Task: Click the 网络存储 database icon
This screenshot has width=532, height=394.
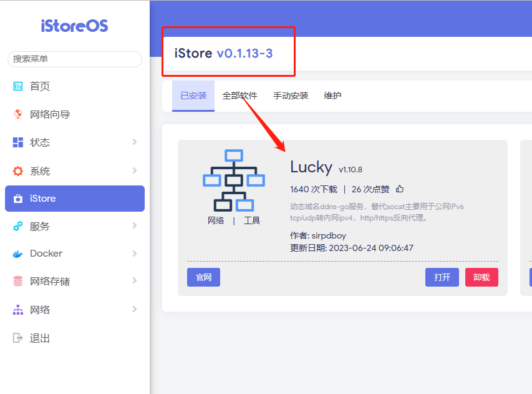Action: (x=17, y=281)
